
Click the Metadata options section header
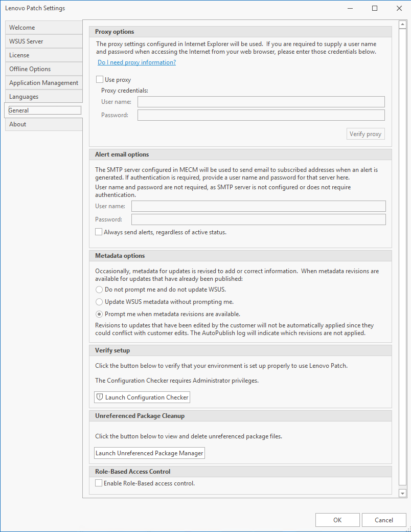(240, 256)
